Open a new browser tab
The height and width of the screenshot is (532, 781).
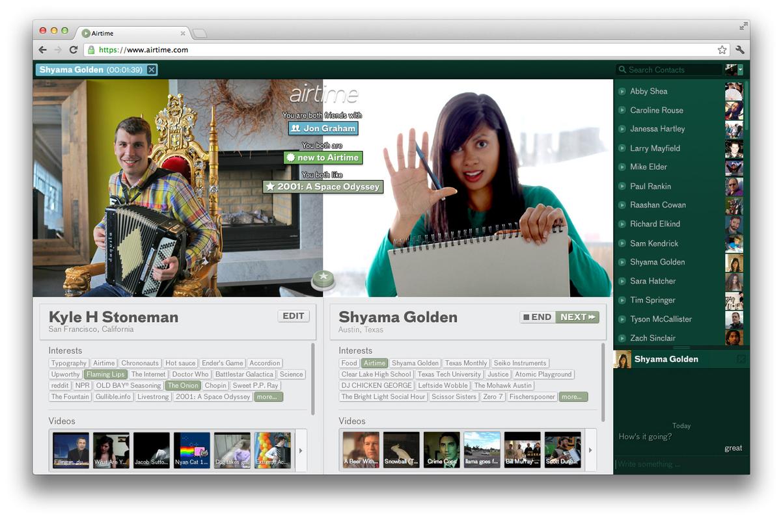[200, 33]
